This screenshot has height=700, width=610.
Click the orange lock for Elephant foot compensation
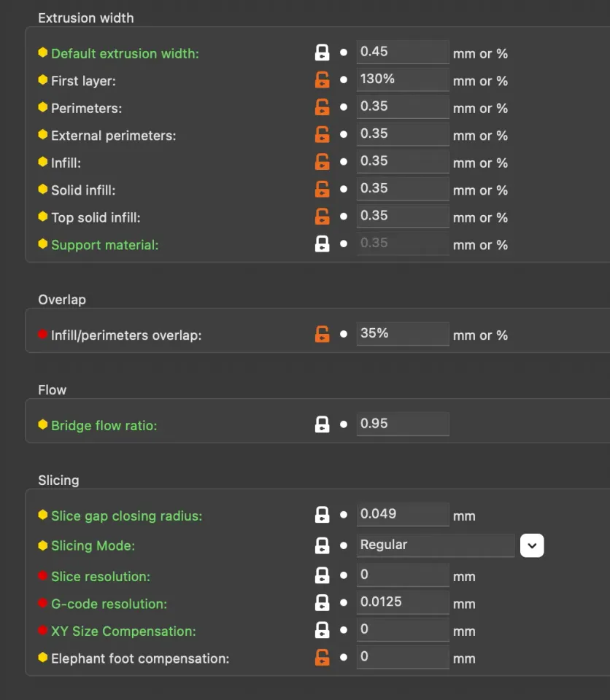click(x=322, y=658)
